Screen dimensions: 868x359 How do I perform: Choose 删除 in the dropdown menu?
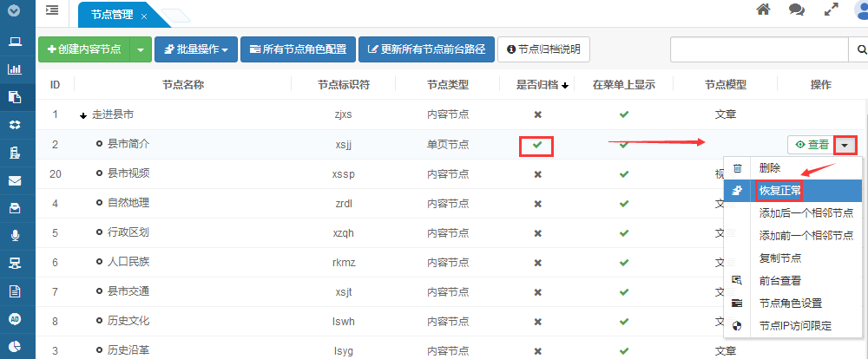tap(769, 168)
